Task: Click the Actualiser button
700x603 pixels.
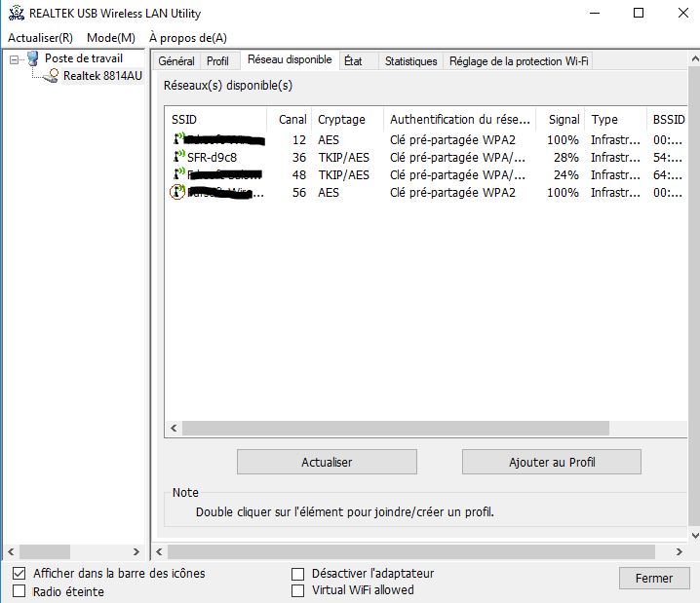Action: (x=327, y=462)
